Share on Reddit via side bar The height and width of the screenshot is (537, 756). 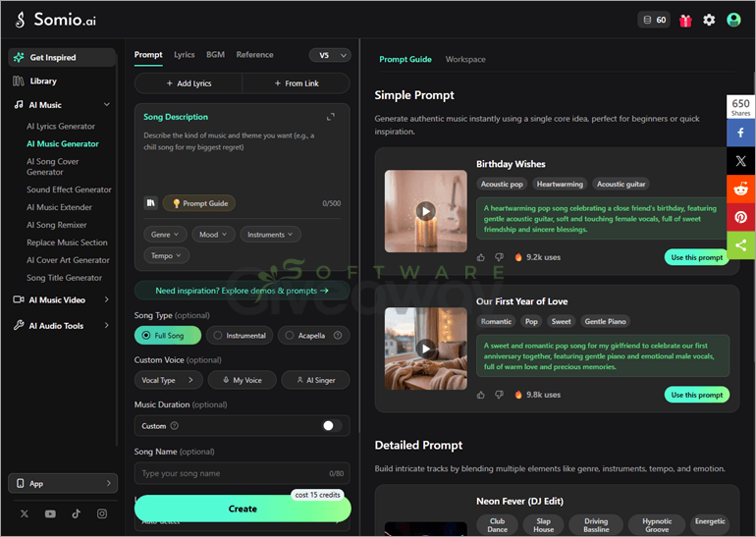tap(740, 188)
